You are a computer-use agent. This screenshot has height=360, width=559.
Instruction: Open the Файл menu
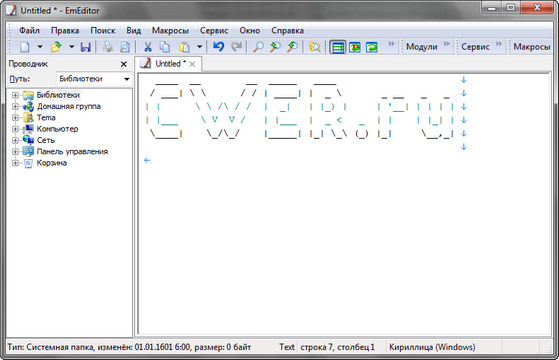[x=29, y=31]
